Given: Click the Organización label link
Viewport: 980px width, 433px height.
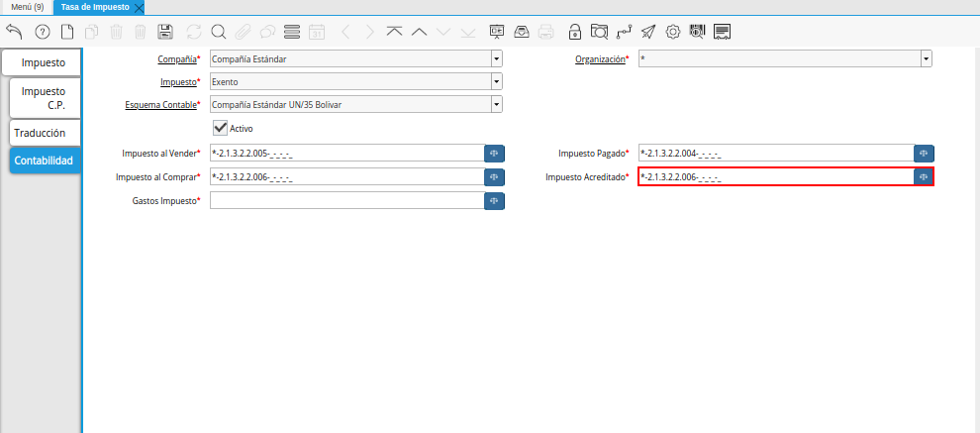Looking at the screenshot, I should coord(600,59).
